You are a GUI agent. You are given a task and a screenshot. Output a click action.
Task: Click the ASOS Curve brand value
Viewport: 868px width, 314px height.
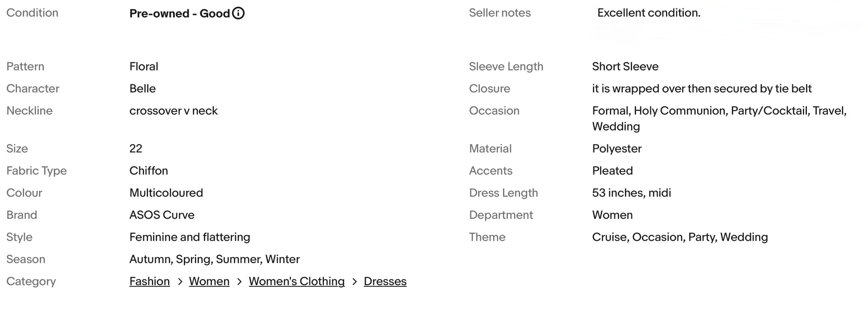tap(162, 215)
